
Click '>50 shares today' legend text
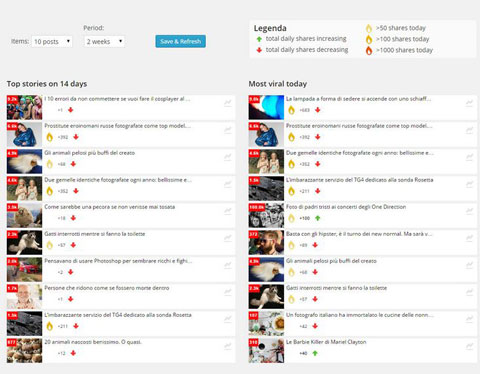(401, 28)
